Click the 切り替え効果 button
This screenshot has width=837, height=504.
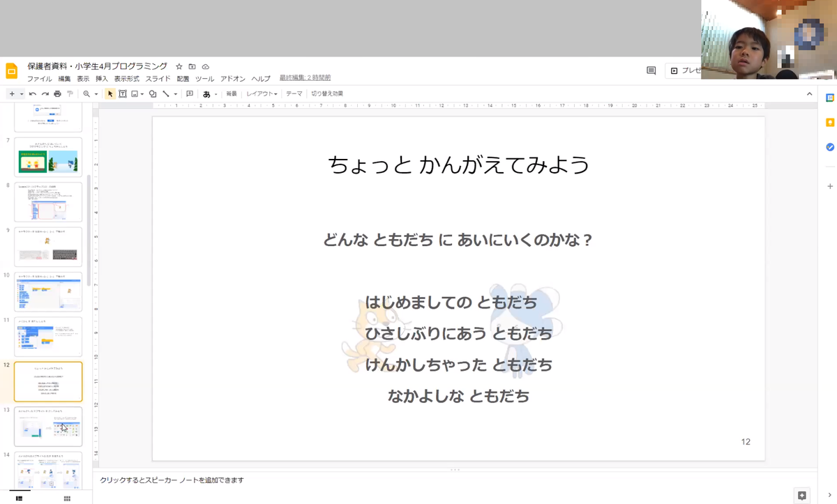click(327, 94)
